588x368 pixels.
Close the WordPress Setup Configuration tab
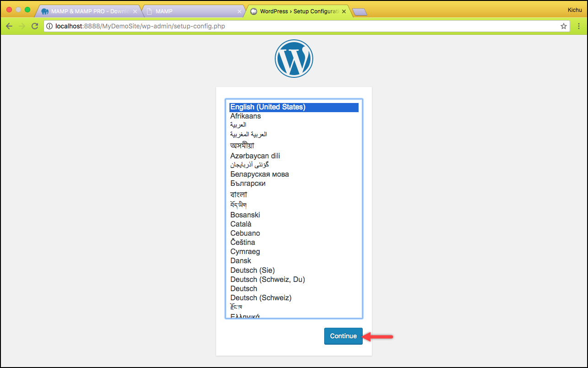click(344, 11)
